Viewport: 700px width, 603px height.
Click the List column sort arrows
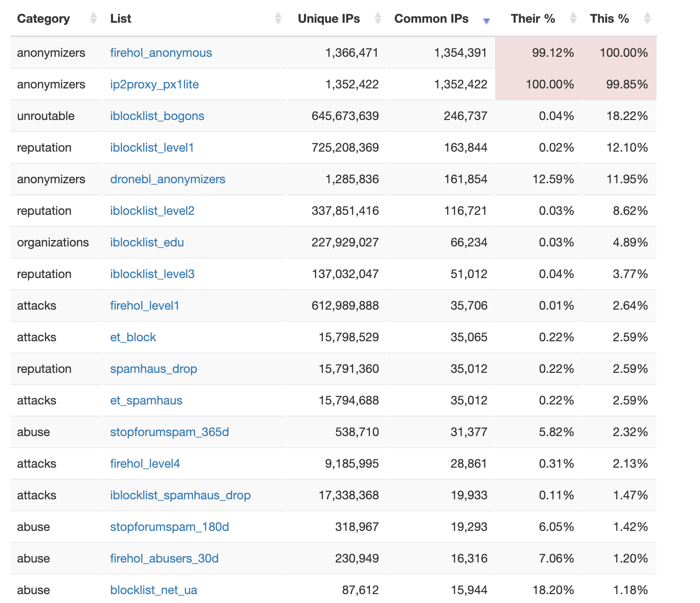coord(278,19)
